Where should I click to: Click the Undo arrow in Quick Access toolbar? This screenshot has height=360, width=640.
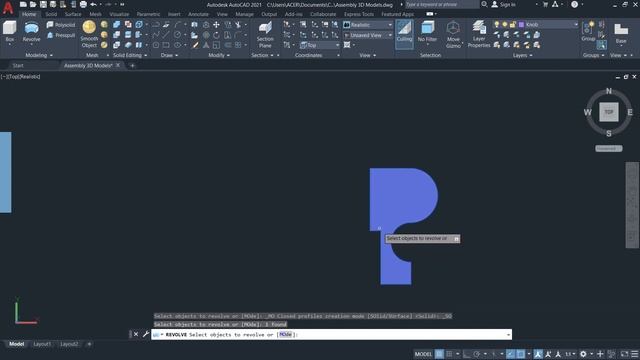93,4
